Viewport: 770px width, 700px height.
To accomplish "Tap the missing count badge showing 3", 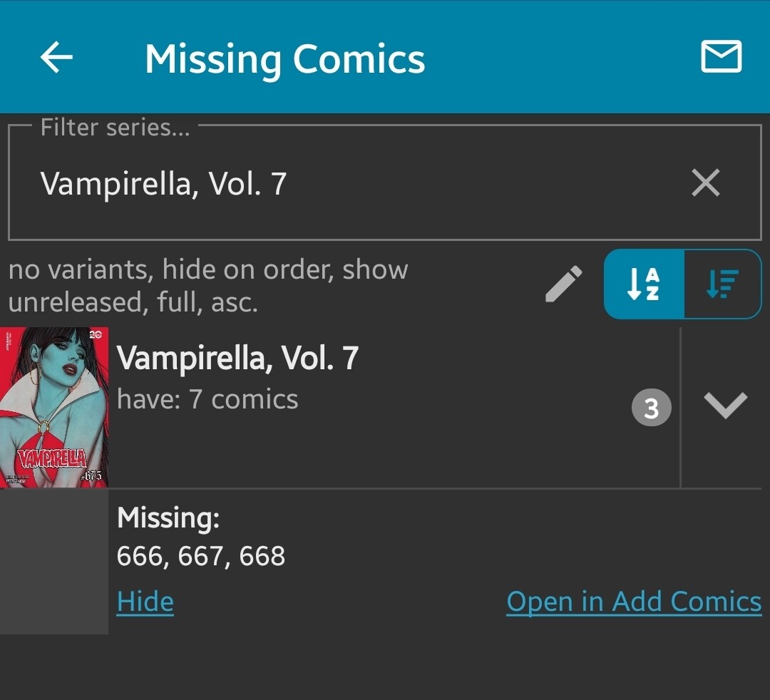I will (x=651, y=408).
